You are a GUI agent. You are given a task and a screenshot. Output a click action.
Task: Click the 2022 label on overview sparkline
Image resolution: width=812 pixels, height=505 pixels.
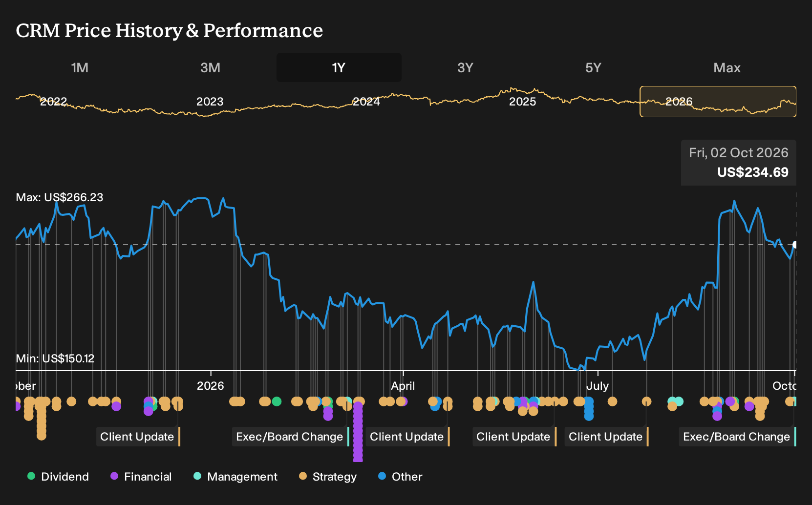(53, 102)
